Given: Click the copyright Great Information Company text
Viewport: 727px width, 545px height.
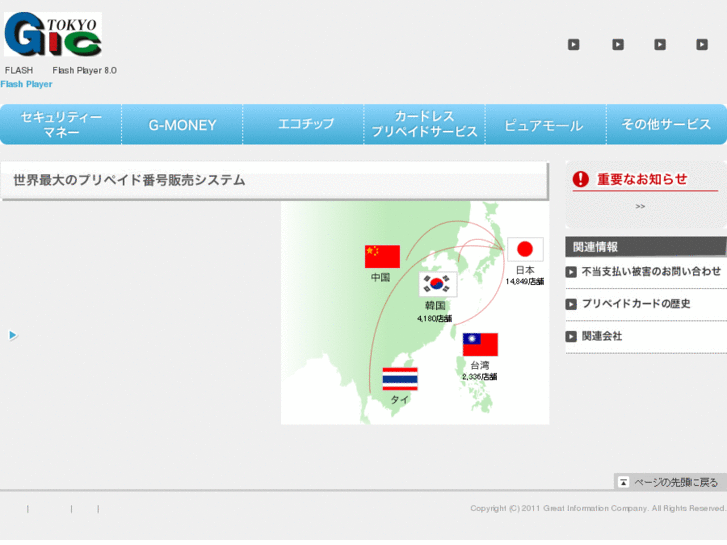Looking at the screenshot, I should coord(598,508).
